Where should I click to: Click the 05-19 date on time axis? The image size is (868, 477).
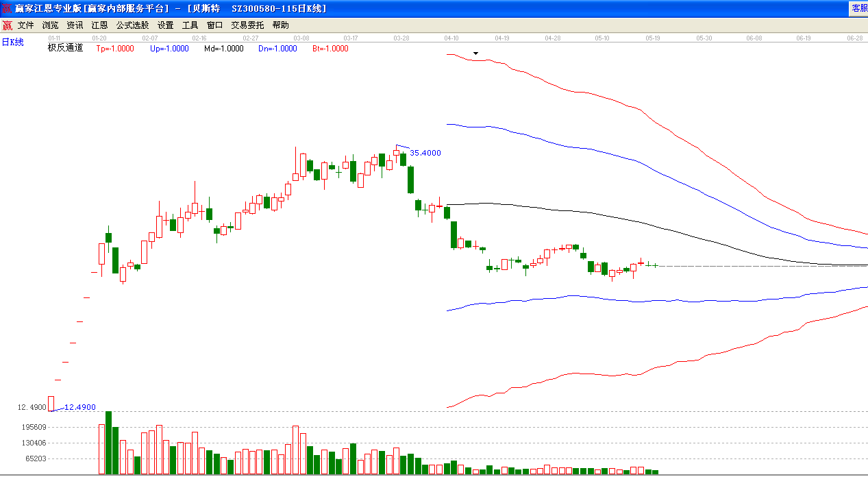pos(653,38)
